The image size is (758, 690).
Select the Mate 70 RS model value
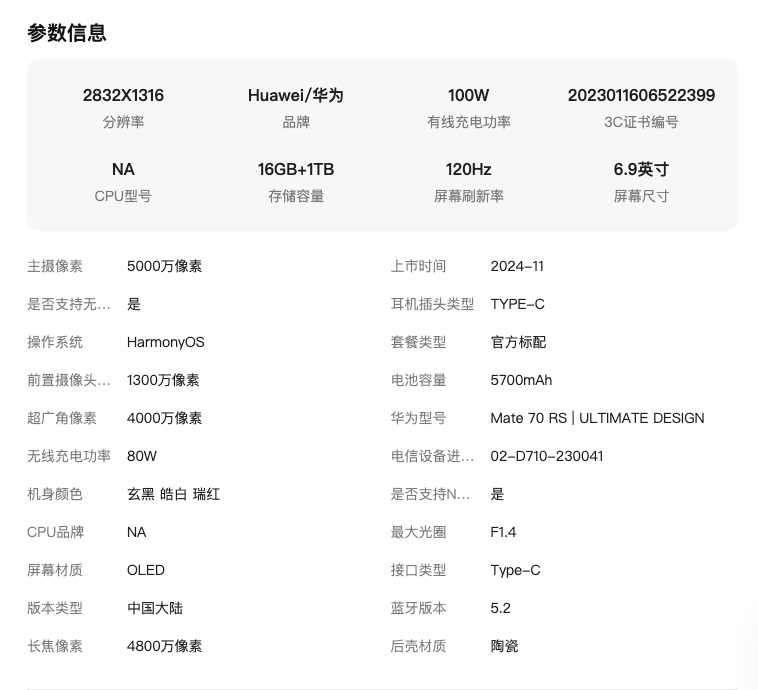tap(597, 418)
